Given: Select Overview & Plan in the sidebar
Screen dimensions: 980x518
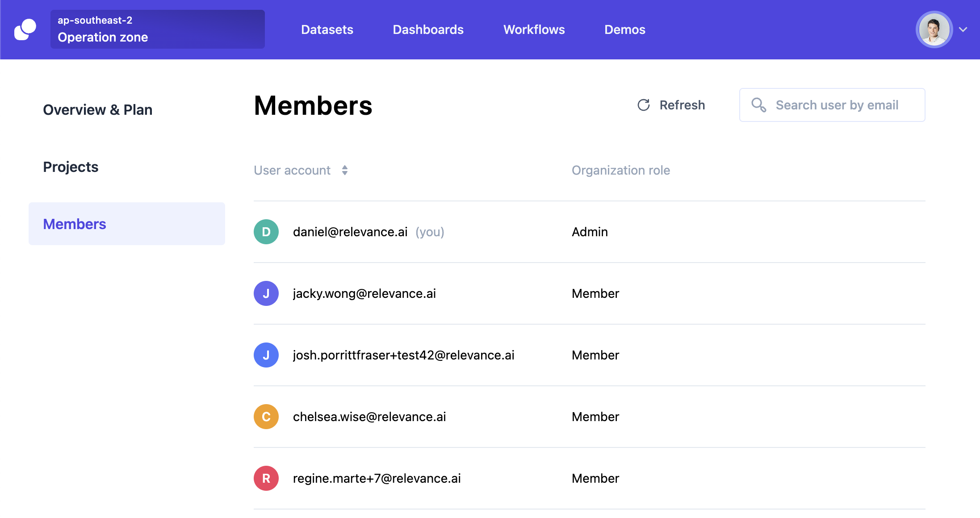Looking at the screenshot, I should (97, 110).
